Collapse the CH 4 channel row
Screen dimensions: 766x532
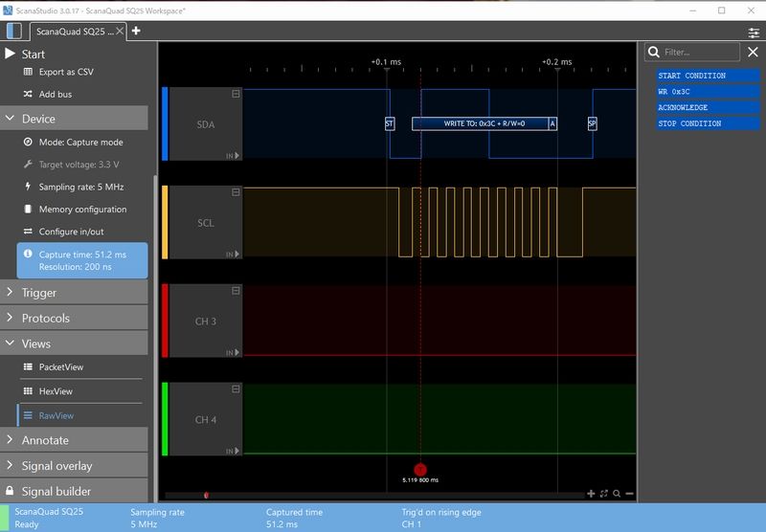(x=236, y=389)
